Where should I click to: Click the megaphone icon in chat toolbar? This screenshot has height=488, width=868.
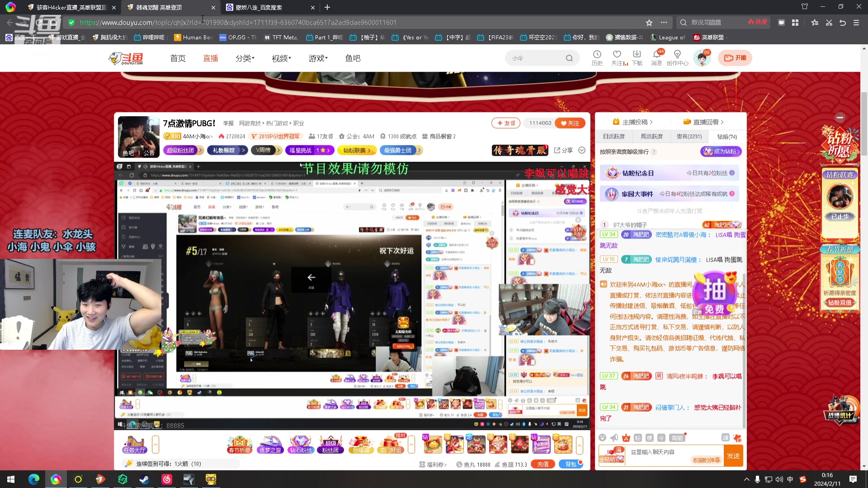[x=614, y=437]
